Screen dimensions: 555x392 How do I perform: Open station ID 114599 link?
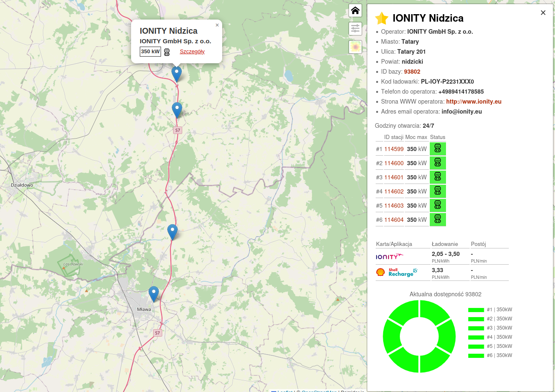[394, 149]
